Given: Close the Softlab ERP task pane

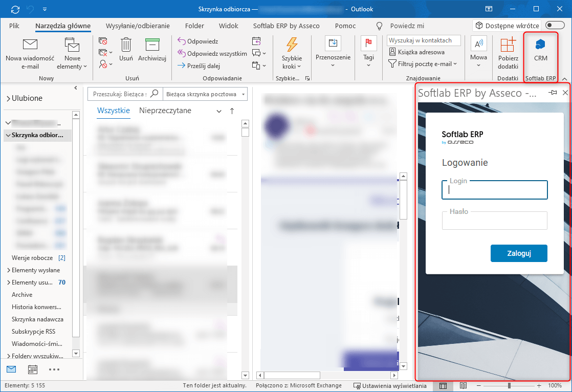Looking at the screenshot, I should click(x=565, y=93).
